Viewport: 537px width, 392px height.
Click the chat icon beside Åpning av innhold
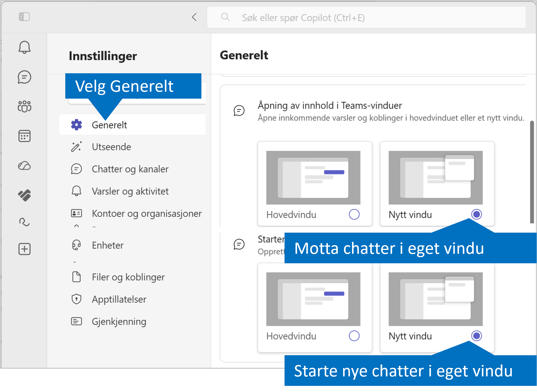(239, 111)
